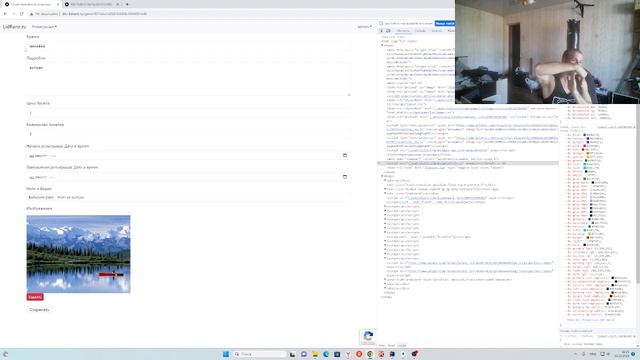Viewport: 640px width, 360px height.
Task: Collapse the body node in Elements tree
Action: [382, 176]
